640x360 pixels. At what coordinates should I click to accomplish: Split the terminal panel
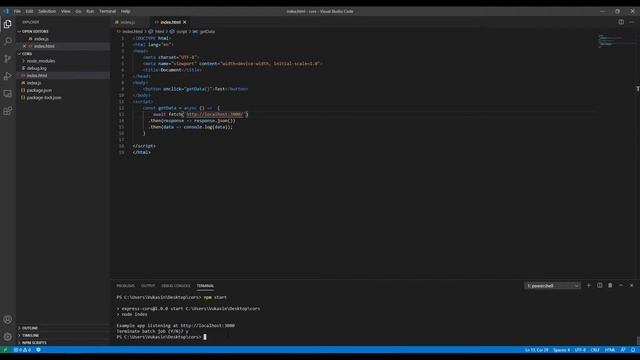(x=600, y=286)
